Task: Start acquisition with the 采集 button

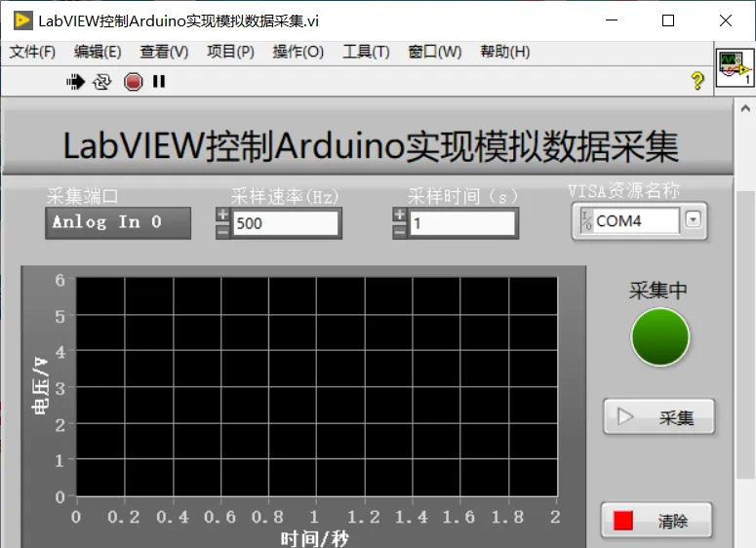Action: click(x=658, y=417)
